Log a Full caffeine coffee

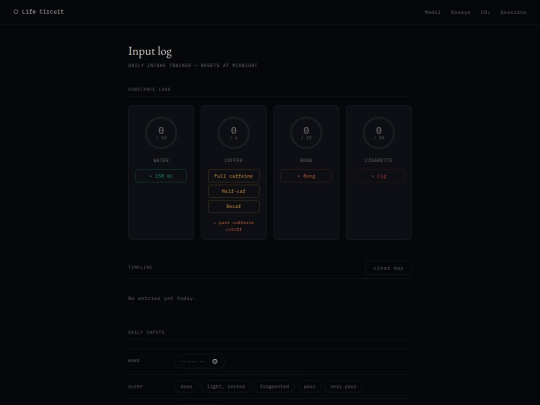[x=233, y=176]
